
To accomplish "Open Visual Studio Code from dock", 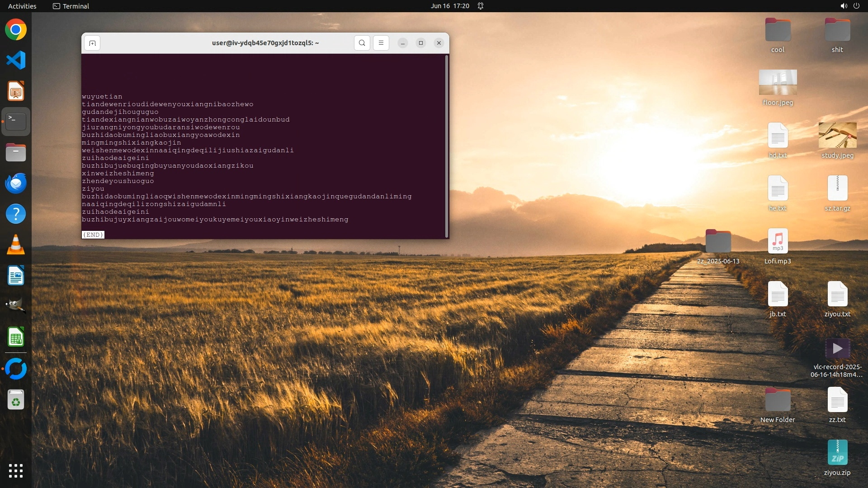I will point(16,61).
